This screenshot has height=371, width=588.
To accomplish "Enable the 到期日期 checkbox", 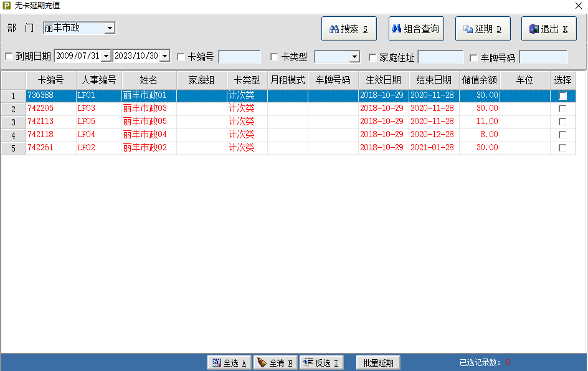I will [x=9, y=57].
